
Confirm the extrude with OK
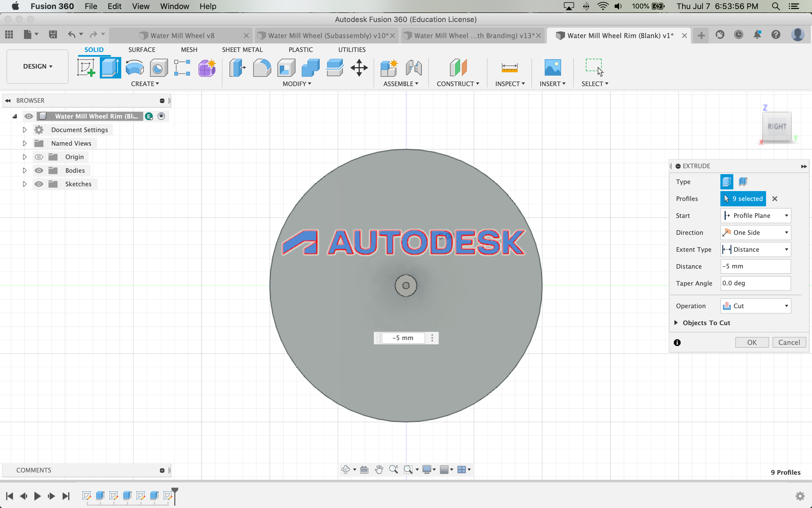coord(752,342)
